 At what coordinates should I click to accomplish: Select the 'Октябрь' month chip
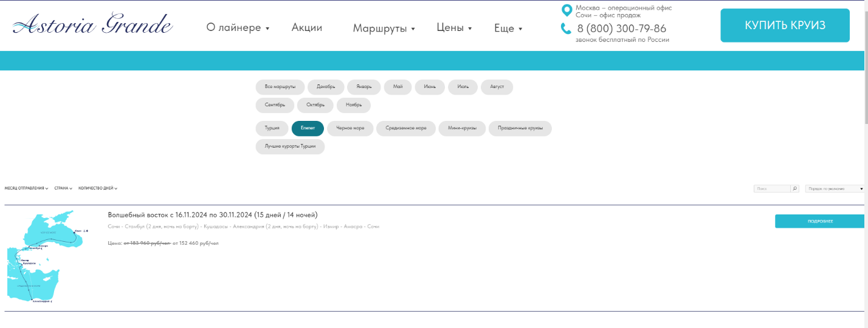[315, 105]
